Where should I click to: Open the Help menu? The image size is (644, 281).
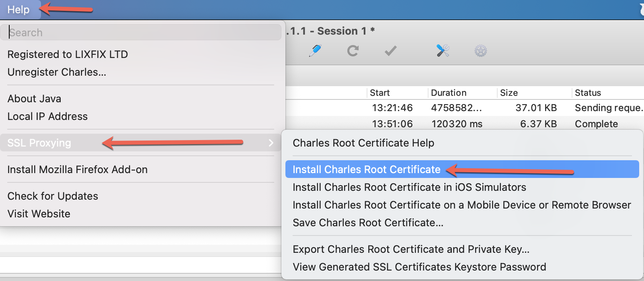tap(18, 9)
